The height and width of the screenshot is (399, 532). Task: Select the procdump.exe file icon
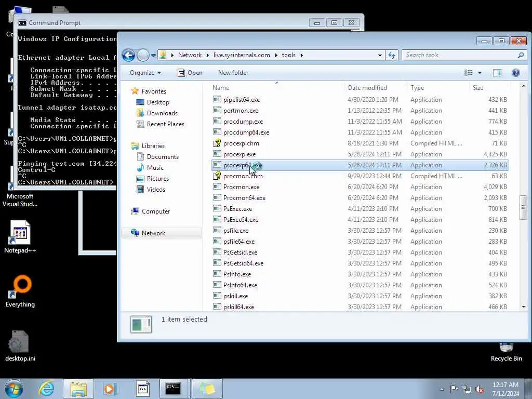pos(217,121)
